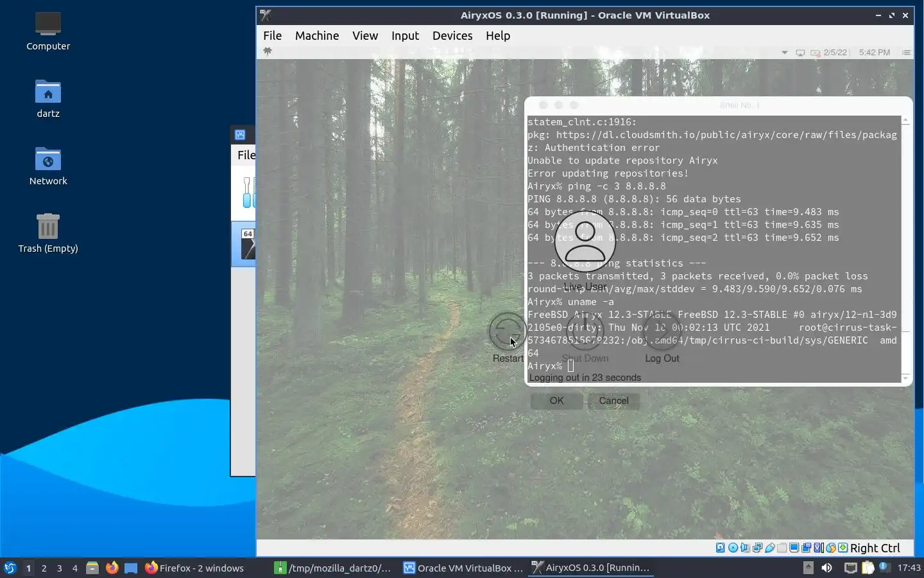Open the Devices menu
924x578 pixels.
pos(452,36)
